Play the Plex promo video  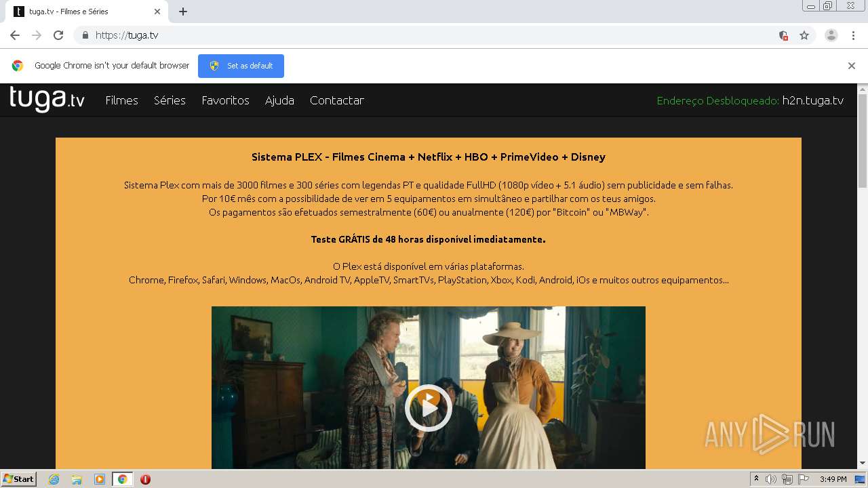point(428,407)
